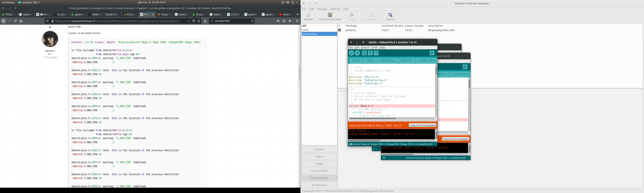Close the active 'Primi' Firefox tab

pos(153,15)
